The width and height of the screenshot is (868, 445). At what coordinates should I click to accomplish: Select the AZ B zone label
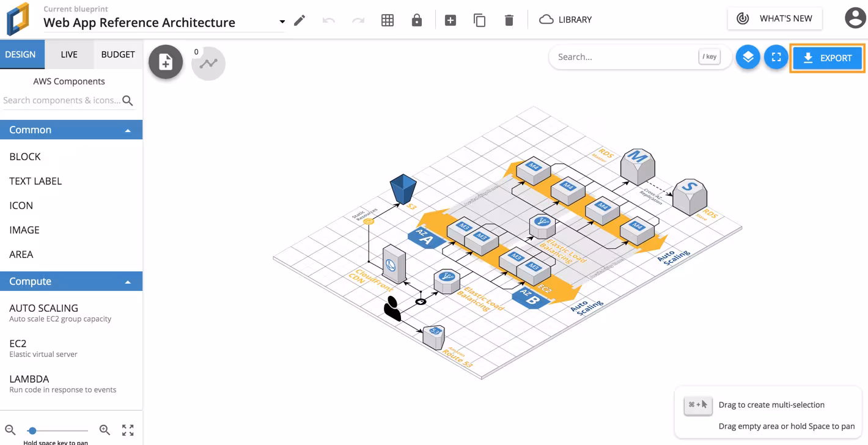click(x=530, y=298)
